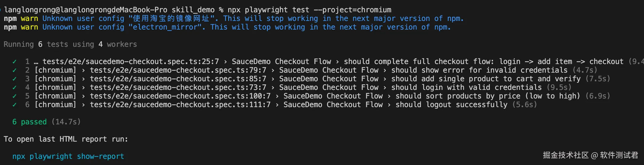Click the "--project=chromium" argument in the command

[x=352, y=10]
